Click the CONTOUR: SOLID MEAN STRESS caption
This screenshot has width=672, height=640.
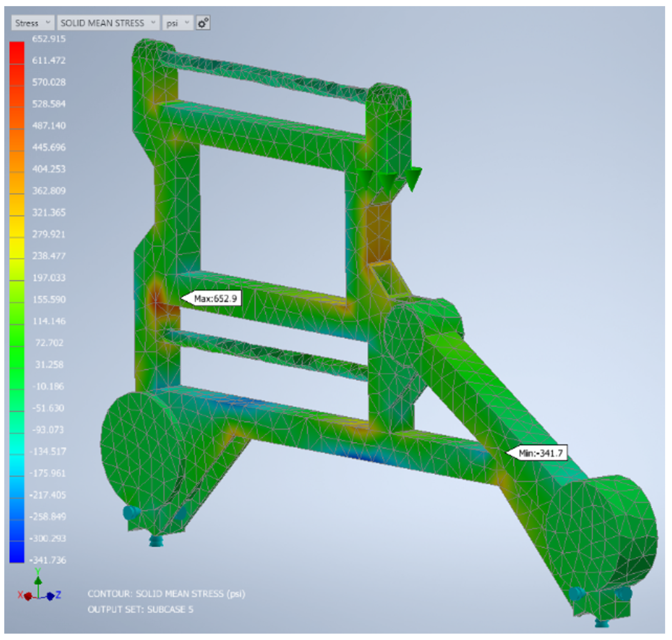point(166,594)
